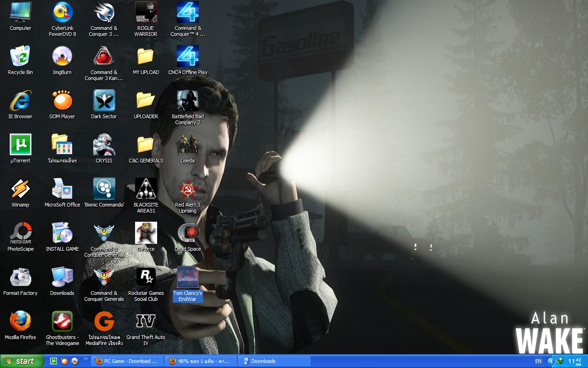Select the MicroSoft Office desktop icon
The width and height of the screenshot is (588, 368).
pyautogui.click(x=62, y=193)
